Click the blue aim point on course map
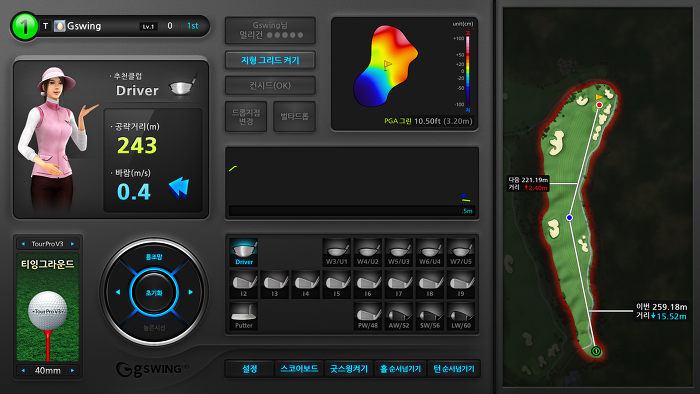 click(569, 217)
